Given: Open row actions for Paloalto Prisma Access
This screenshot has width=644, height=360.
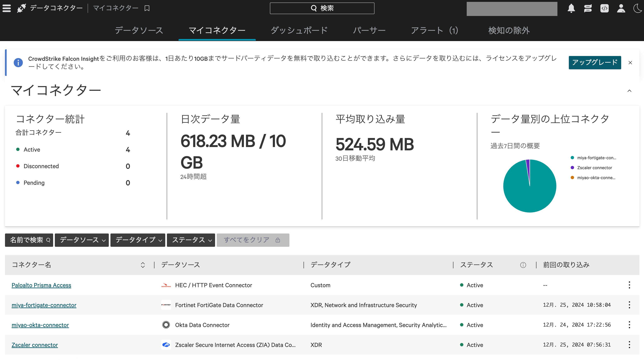Looking at the screenshot, I should tap(629, 285).
